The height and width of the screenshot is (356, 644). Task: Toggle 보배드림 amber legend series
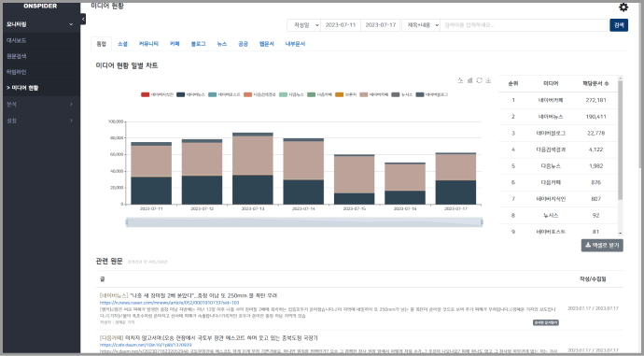[x=346, y=94]
